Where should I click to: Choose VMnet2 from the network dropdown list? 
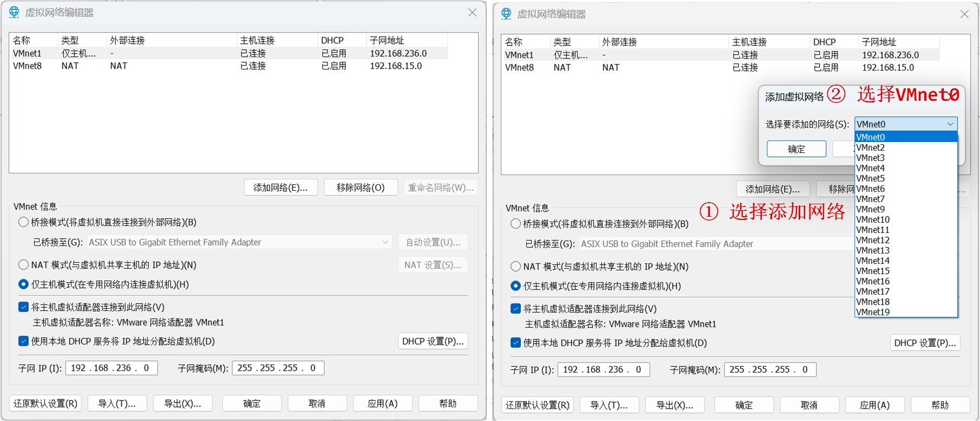tap(871, 147)
